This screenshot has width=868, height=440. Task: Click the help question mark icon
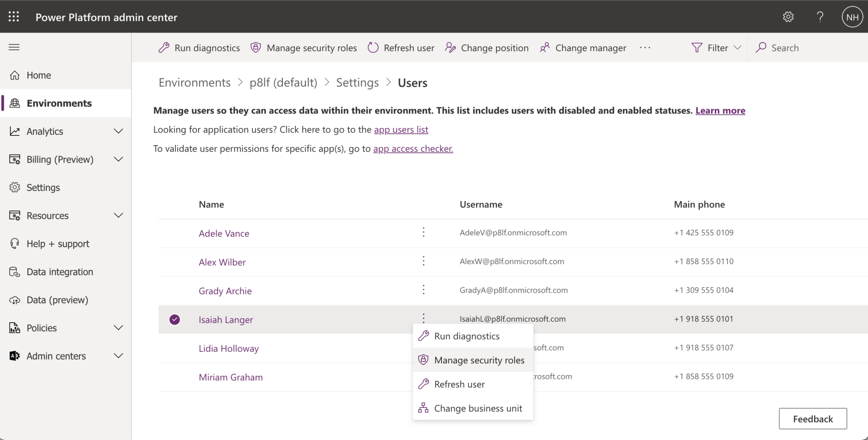point(820,17)
